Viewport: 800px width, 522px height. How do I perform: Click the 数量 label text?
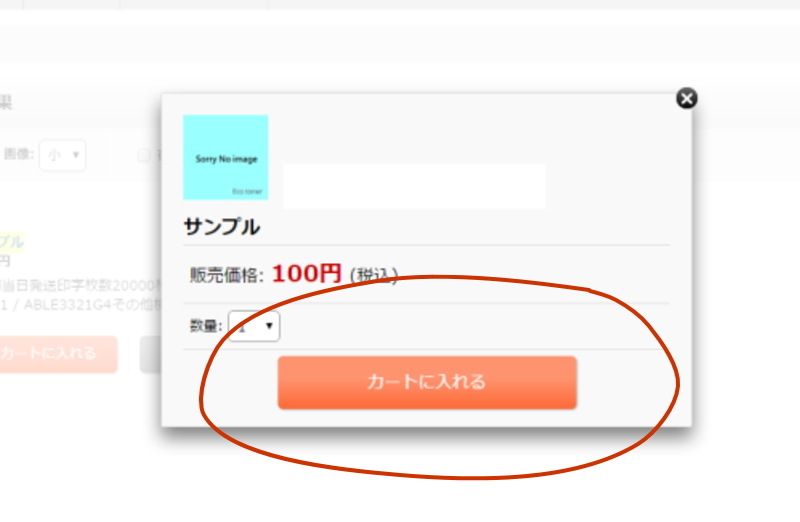point(206,326)
